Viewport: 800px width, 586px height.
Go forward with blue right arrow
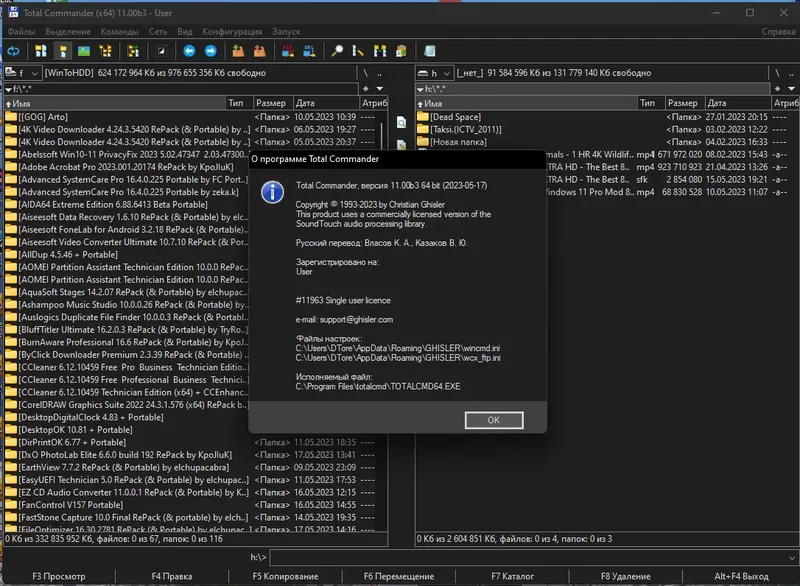211,51
